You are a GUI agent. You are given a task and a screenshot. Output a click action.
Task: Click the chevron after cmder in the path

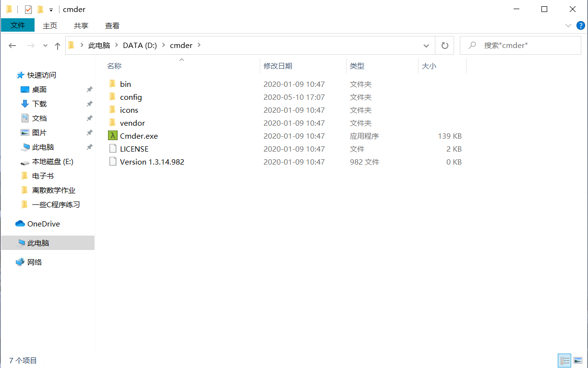[200, 46]
